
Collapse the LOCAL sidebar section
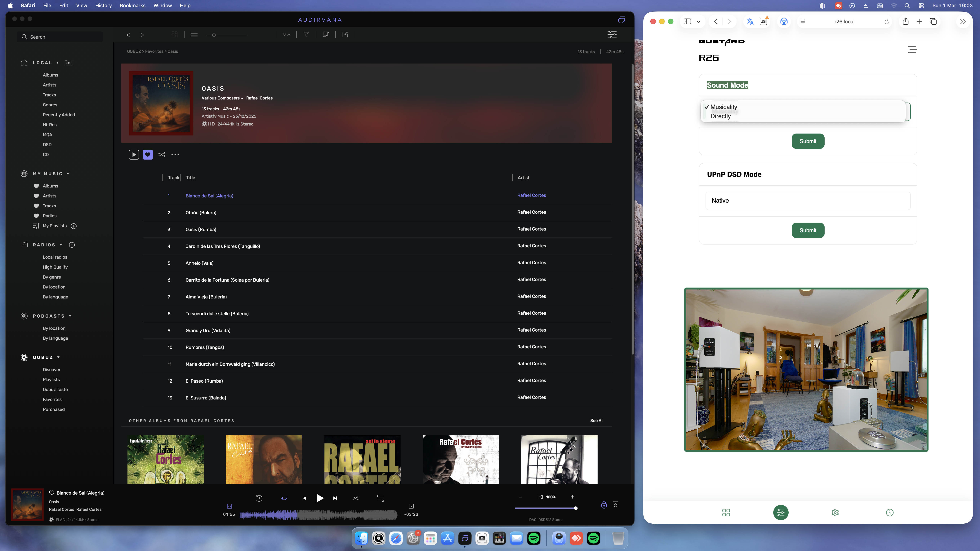(57, 63)
